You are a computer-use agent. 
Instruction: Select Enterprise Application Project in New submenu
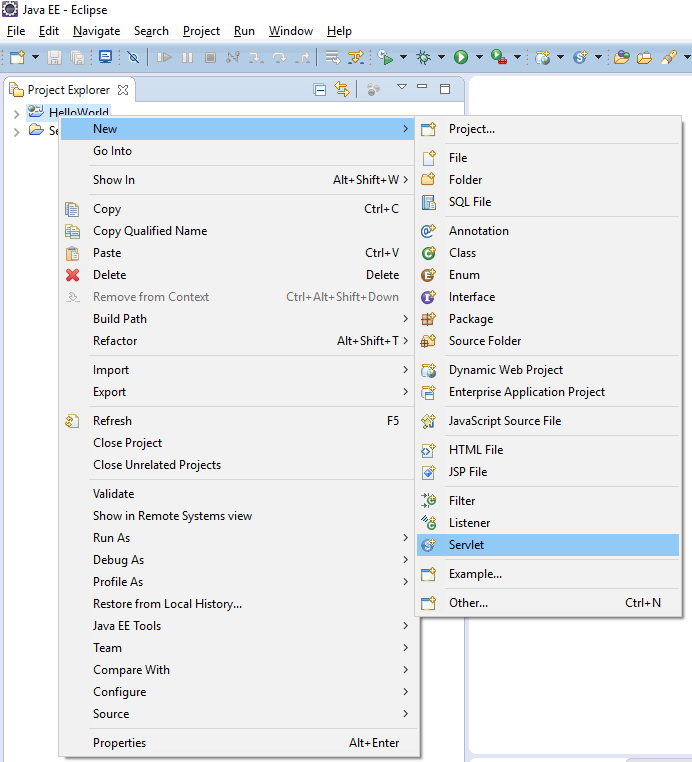pos(548,392)
